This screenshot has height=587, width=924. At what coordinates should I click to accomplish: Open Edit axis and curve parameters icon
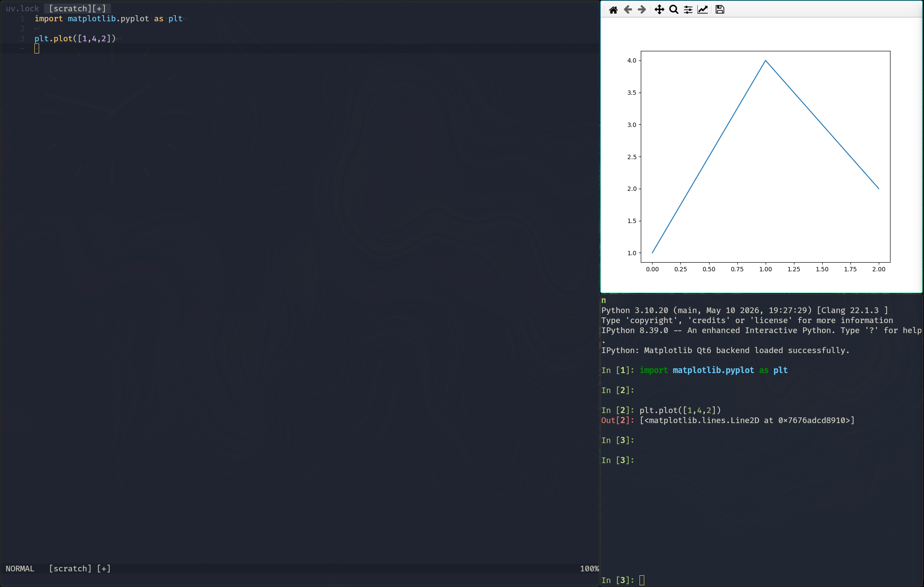point(703,10)
